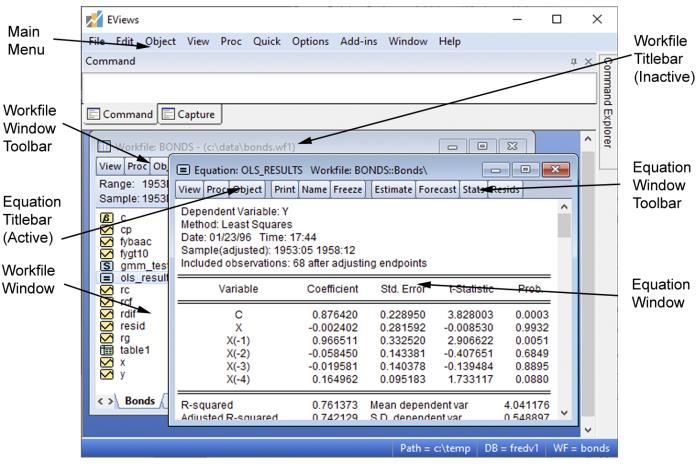Open the Options menu

click(x=310, y=41)
